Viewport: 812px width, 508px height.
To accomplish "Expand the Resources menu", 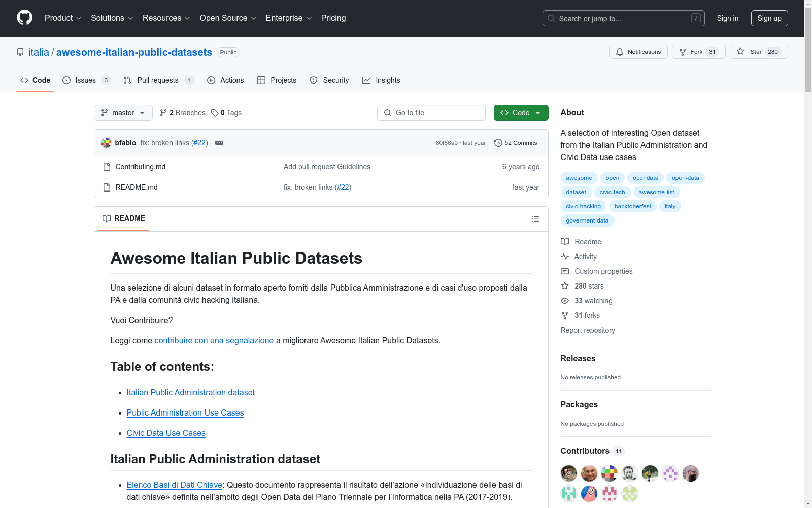I will pyautogui.click(x=166, y=18).
